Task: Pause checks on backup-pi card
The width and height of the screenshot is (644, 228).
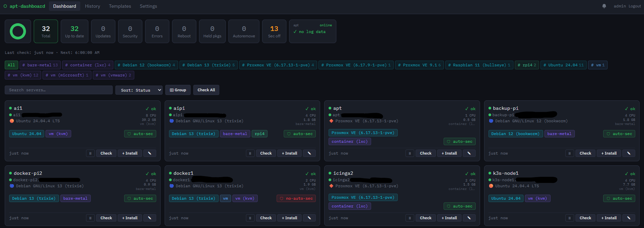Action: 569,153
